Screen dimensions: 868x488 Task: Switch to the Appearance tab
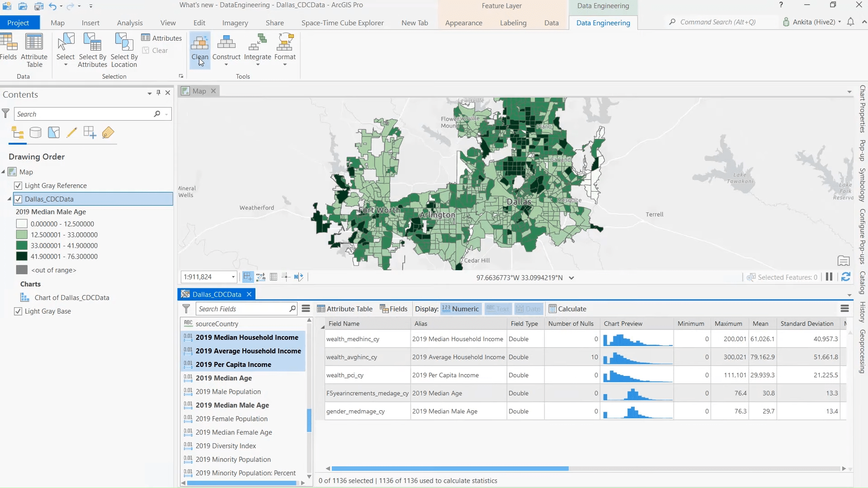pos(463,23)
